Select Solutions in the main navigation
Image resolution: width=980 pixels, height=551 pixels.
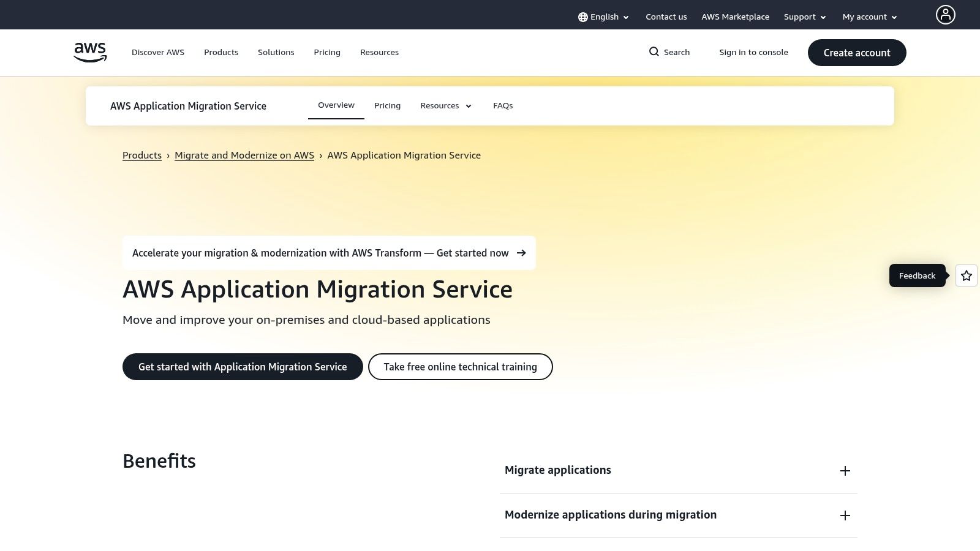pos(276,52)
